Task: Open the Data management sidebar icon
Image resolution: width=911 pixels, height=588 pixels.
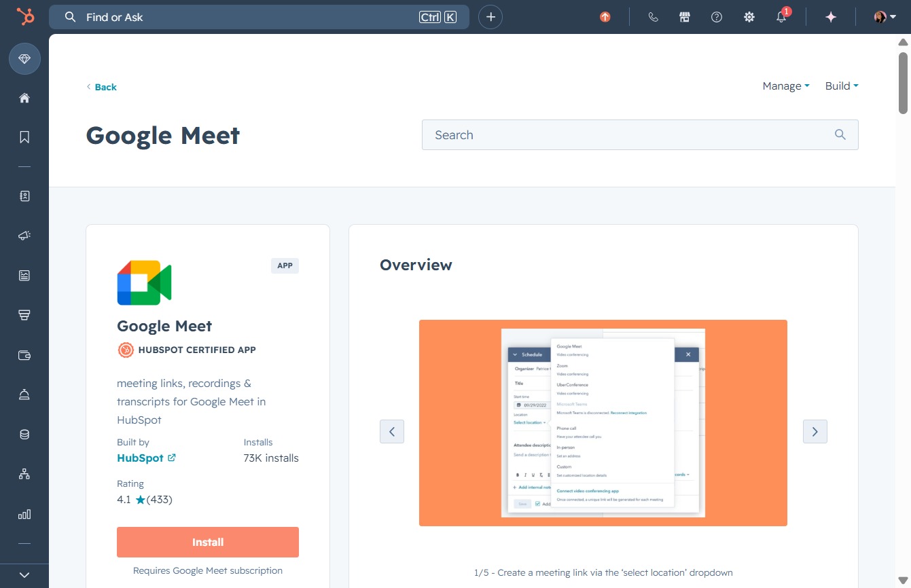Action: 24,435
